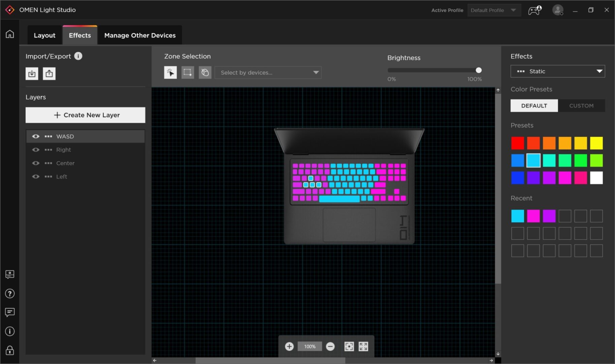Click the effect dots icon on Left layer
Viewport: 615px width, 364px height.
tap(48, 177)
